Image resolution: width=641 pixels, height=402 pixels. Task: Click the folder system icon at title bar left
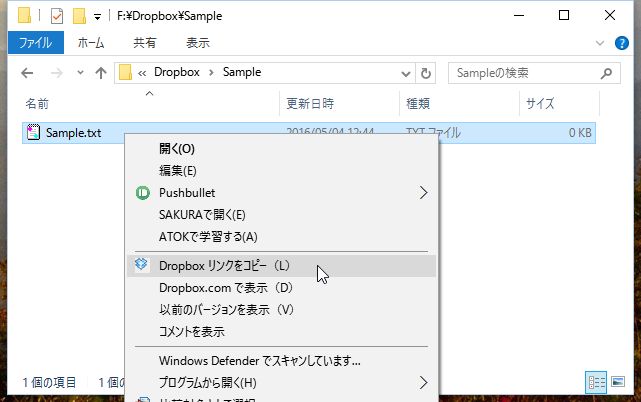click(24, 15)
